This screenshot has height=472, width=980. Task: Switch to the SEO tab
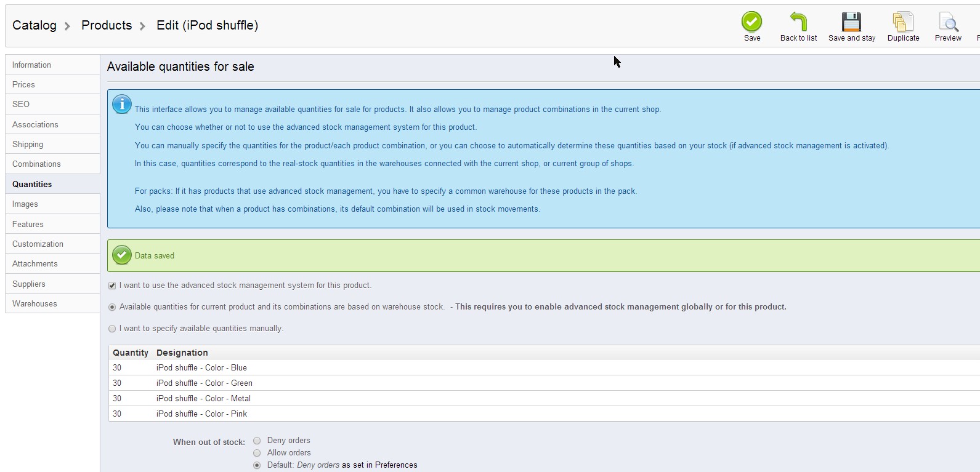coord(52,104)
